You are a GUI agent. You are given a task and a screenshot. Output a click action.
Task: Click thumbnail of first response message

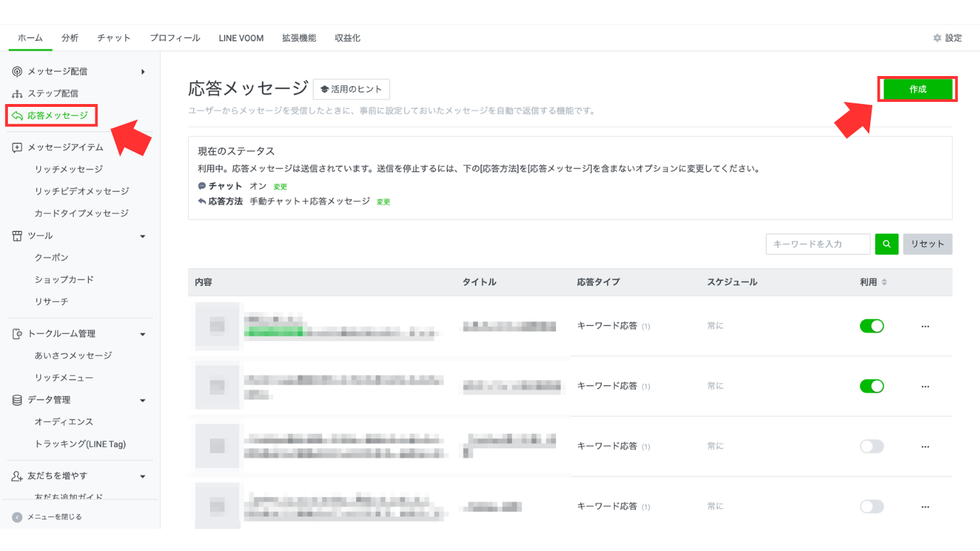point(217,326)
